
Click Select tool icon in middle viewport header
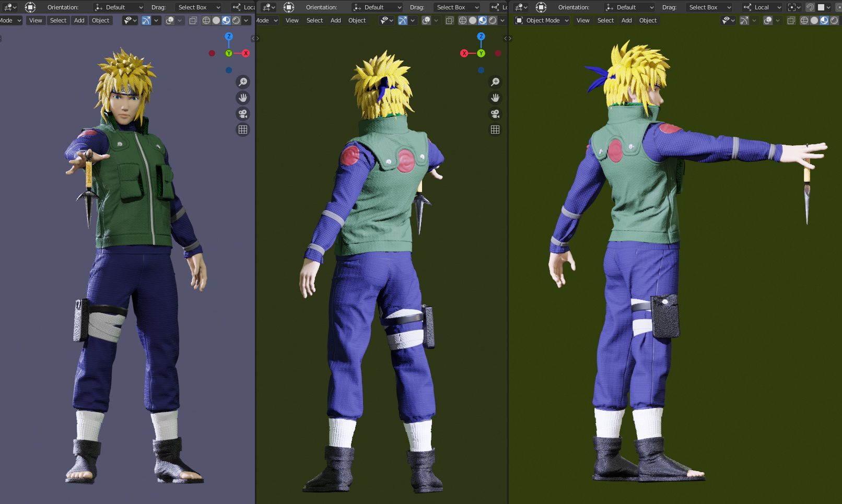pos(289,7)
